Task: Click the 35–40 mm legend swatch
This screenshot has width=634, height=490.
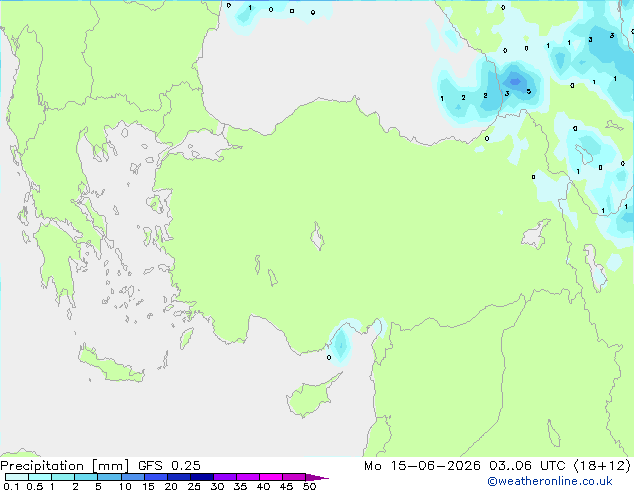Action: pyautogui.click(x=248, y=477)
